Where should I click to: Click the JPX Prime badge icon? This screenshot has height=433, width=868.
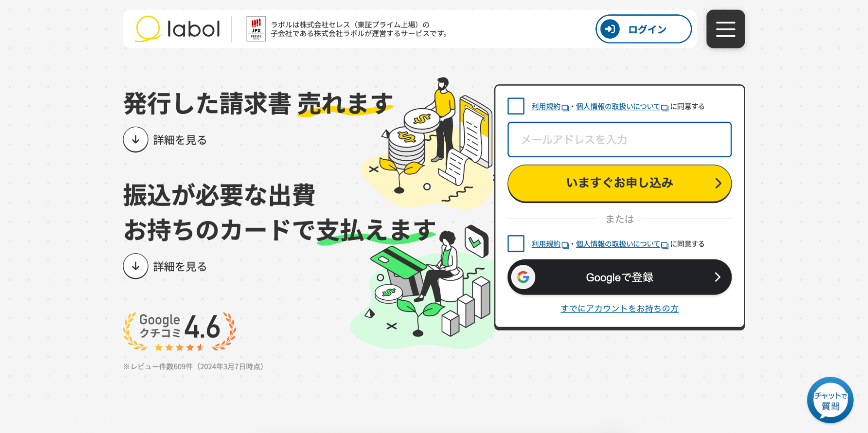pyautogui.click(x=256, y=29)
